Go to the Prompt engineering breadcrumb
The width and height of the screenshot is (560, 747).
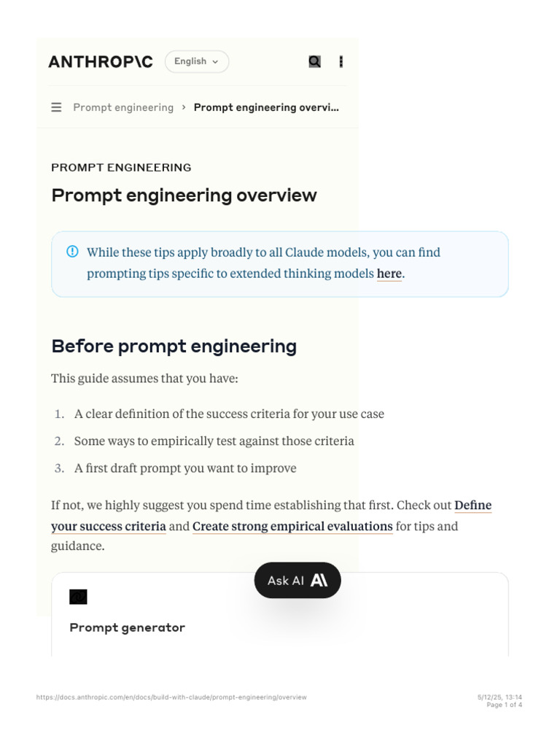(x=123, y=107)
